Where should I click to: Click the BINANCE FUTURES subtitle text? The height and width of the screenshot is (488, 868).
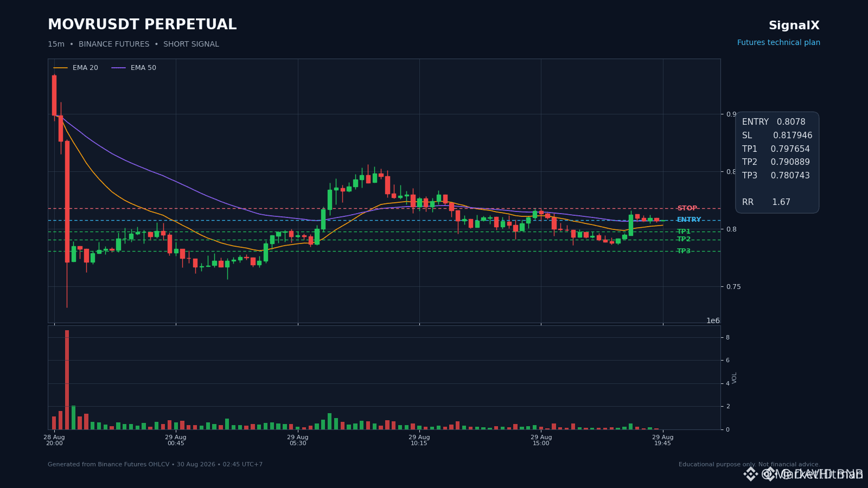[x=114, y=44]
